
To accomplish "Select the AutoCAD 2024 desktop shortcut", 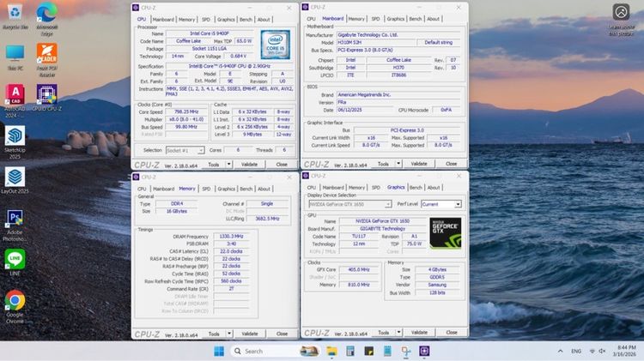I will coord(15,101).
